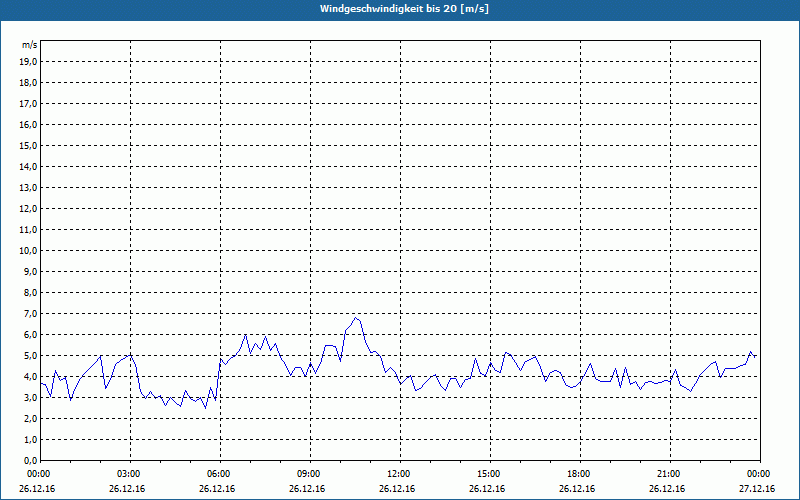Select the "4,0" y-axis value

click(x=30, y=377)
